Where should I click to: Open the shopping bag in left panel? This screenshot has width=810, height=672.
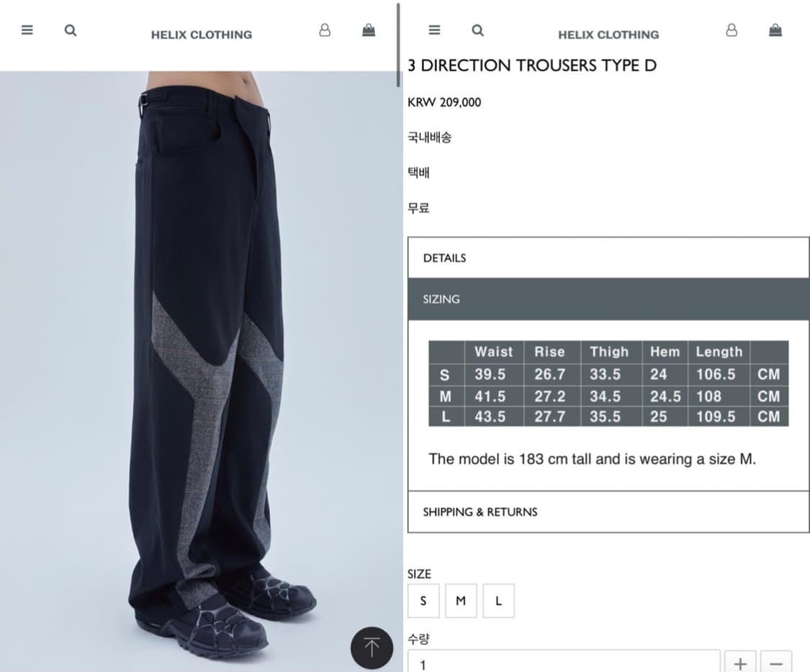point(369,30)
